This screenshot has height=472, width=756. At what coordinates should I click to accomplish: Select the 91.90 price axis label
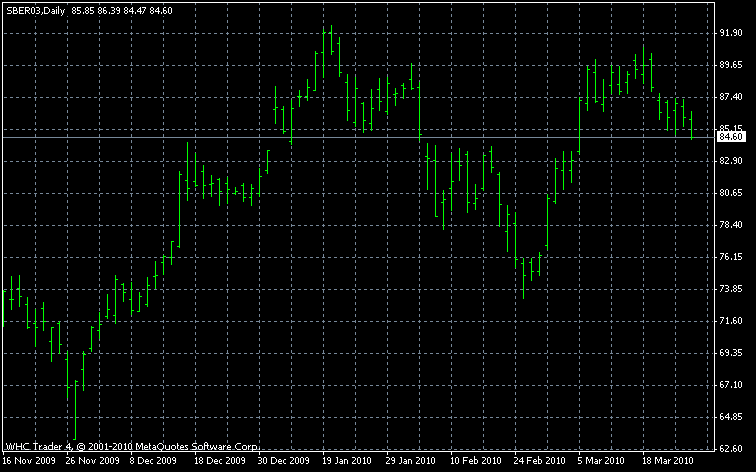coord(731,33)
